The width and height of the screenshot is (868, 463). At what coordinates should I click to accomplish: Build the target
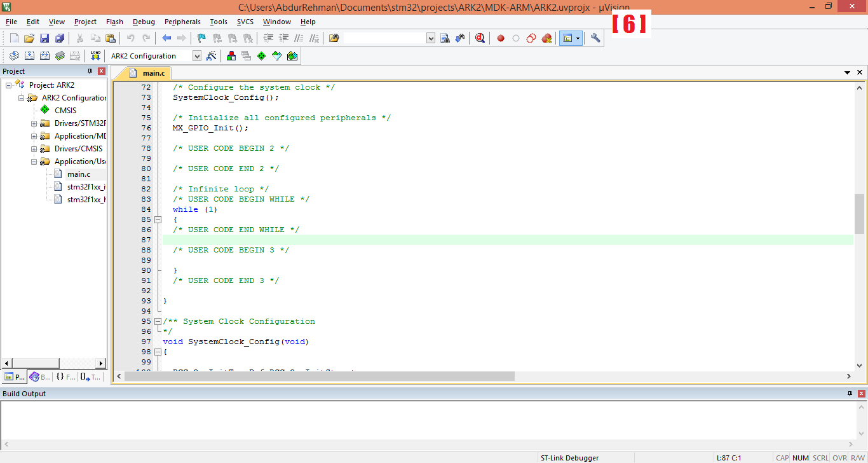pos(29,55)
